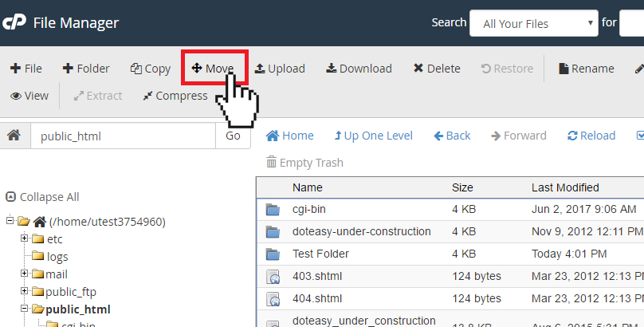The height and width of the screenshot is (327, 644).
Task: Click the Compress toolbar button
Action: coord(175,96)
